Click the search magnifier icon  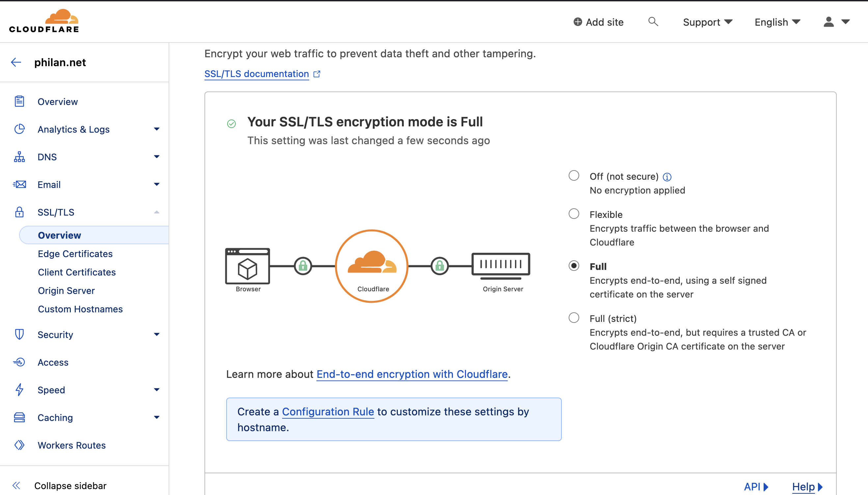653,22
